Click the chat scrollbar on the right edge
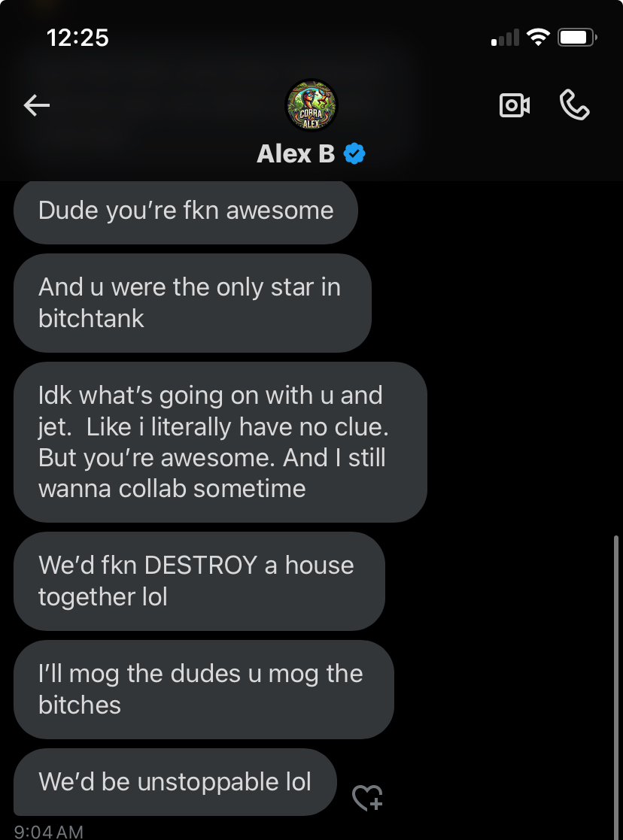 (616, 687)
